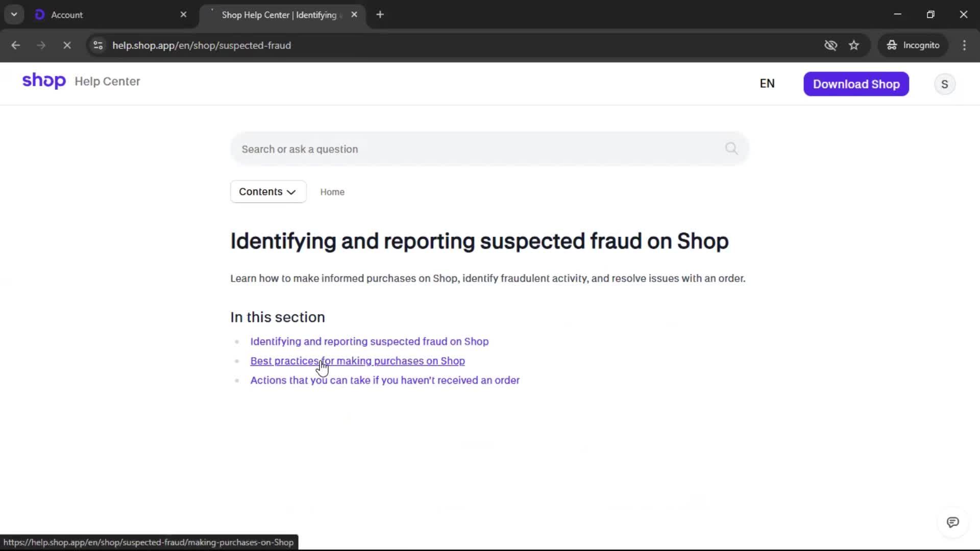This screenshot has height=551, width=980.
Task: Click the third-party cookies eye icon
Action: (830, 45)
